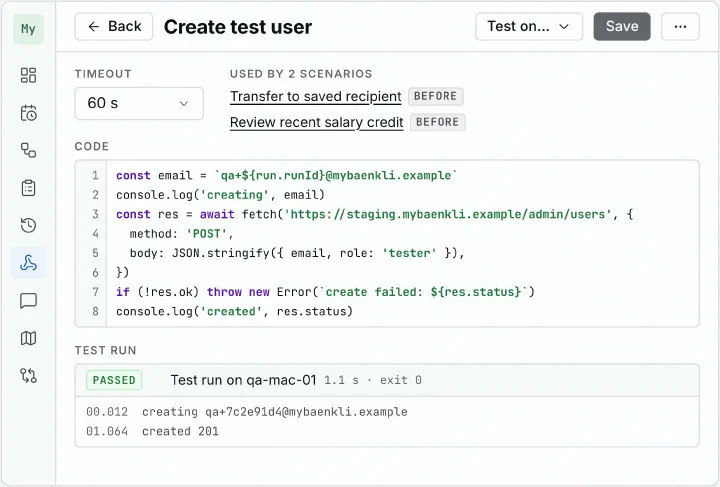The width and height of the screenshot is (720, 487).
Task: Expand the Test on... dropdown
Action: click(x=529, y=27)
